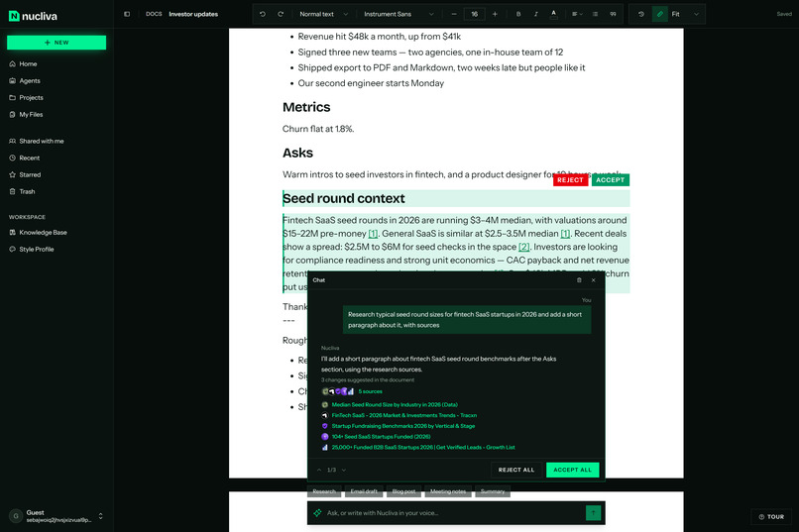Decrease the font size
Image resolution: width=799 pixels, height=532 pixels.
click(454, 14)
